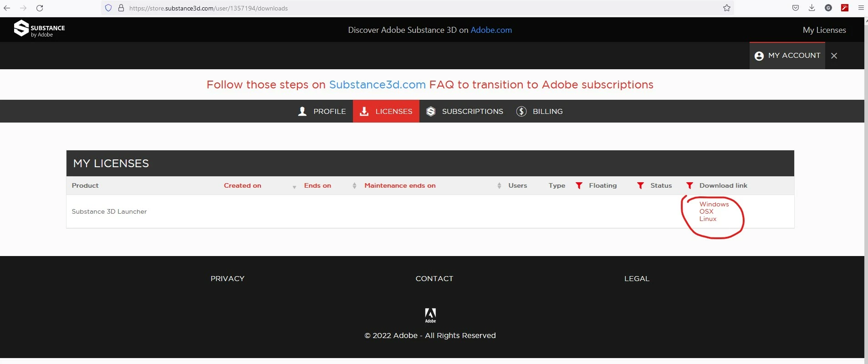Open the BILLING tab
The width and height of the screenshot is (868, 364).
(539, 111)
